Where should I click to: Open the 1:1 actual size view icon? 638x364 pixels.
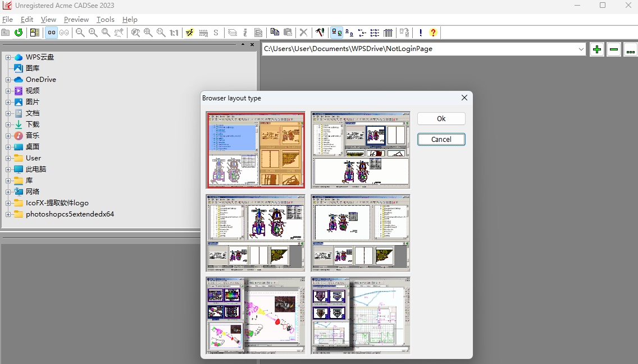pyautogui.click(x=175, y=32)
